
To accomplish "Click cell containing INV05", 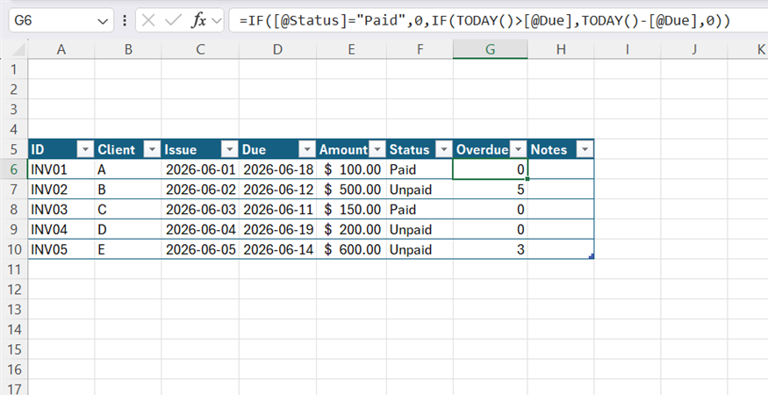I will tap(61, 249).
